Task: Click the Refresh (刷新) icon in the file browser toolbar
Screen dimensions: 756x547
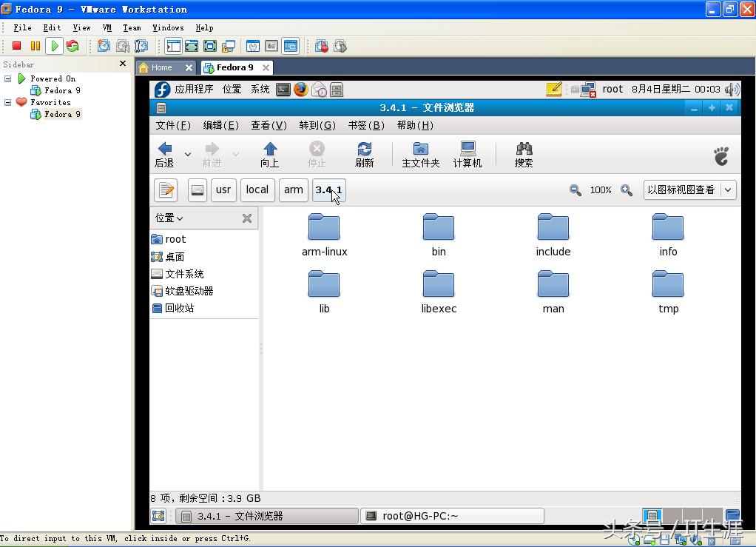Action: (x=364, y=153)
